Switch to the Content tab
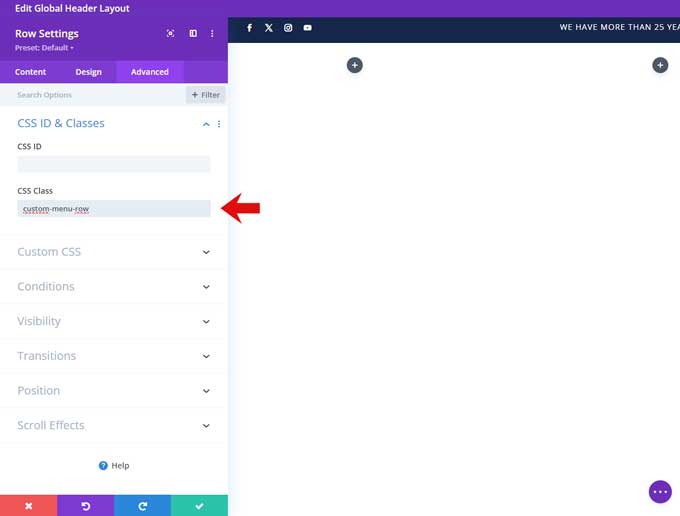Image resolution: width=680 pixels, height=516 pixels. click(x=30, y=72)
